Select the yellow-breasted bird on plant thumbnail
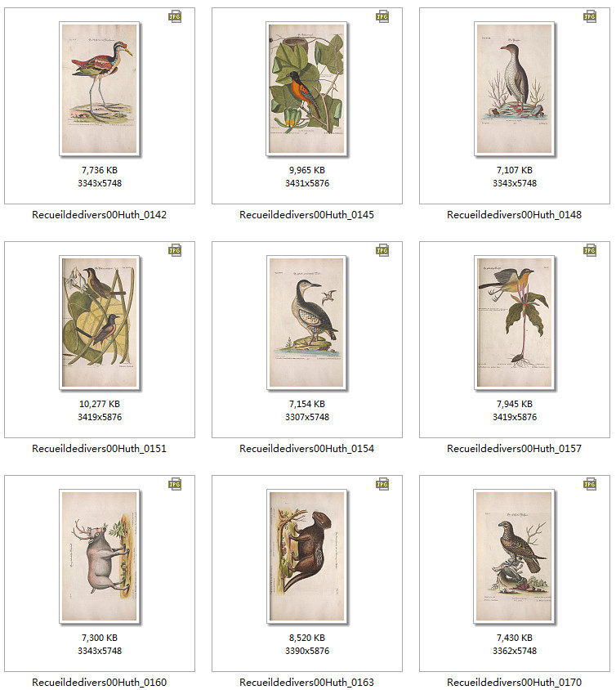This screenshot has width=616, height=690. (x=515, y=323)
